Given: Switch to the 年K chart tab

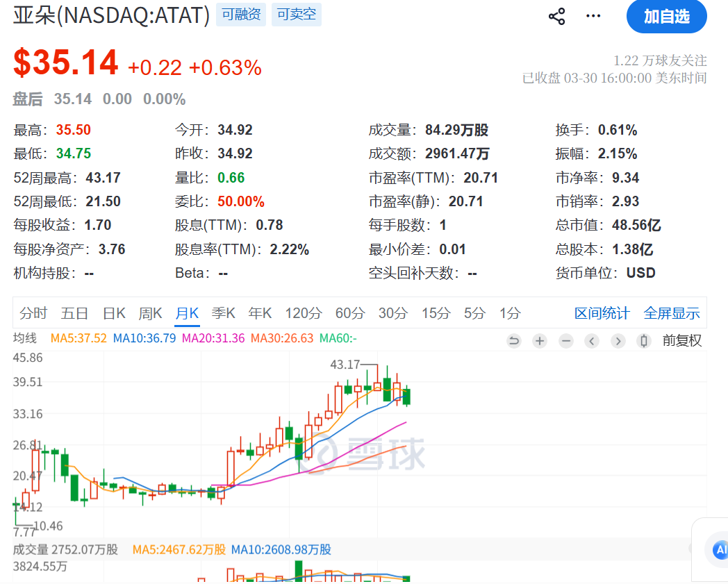Looking at the screenshot, I should pos(260,313).
